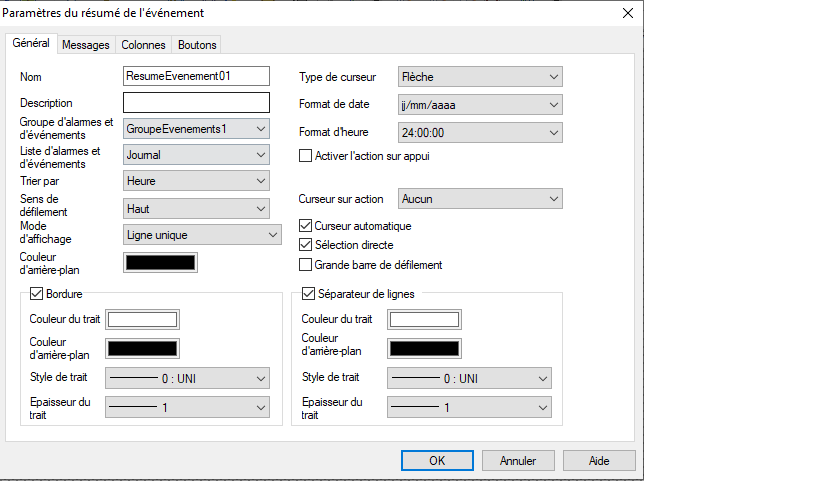Disable the Bordure checkbox
The width and height of the screenshot is (819, 481).
click(x=38, y=294)
